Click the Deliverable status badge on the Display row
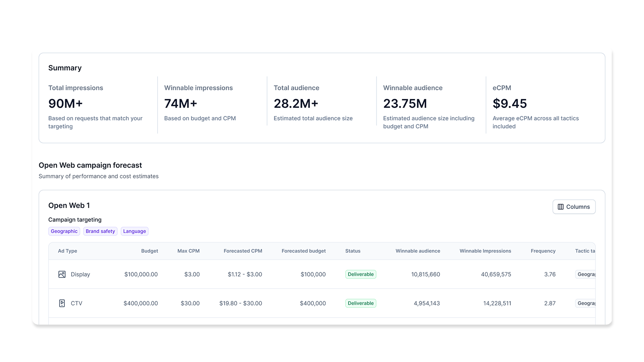This screenshot has height=362, width=644. [360, 274]
